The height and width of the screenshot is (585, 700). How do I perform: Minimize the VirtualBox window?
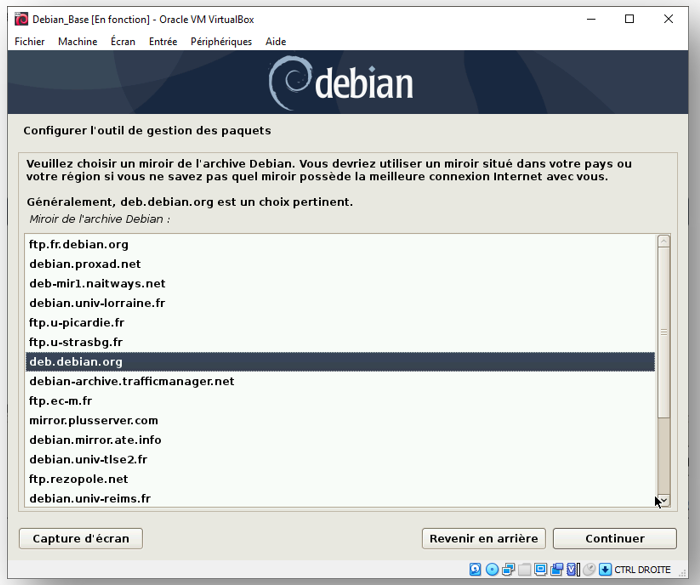point(591,19)
